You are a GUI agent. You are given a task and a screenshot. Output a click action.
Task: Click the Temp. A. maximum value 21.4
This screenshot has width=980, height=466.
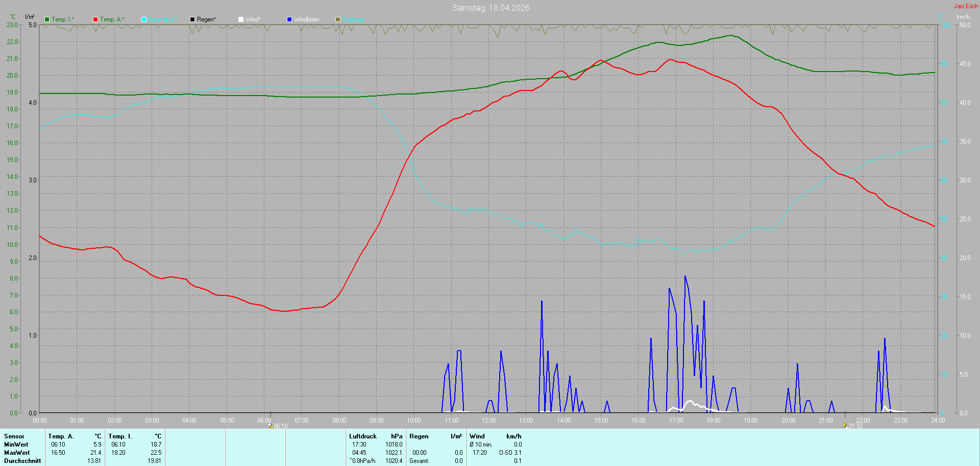click(96, 453)
